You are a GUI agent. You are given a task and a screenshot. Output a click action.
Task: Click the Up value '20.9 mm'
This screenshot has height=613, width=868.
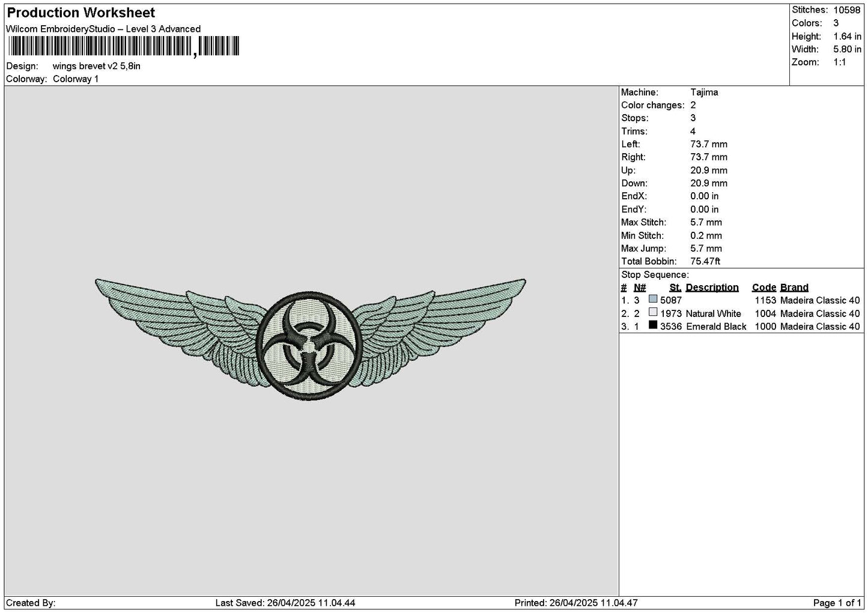(x=709, y=171)
